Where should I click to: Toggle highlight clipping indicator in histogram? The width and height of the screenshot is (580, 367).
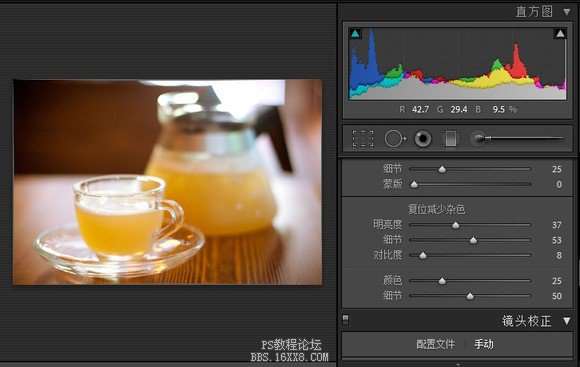coord(560,34)
